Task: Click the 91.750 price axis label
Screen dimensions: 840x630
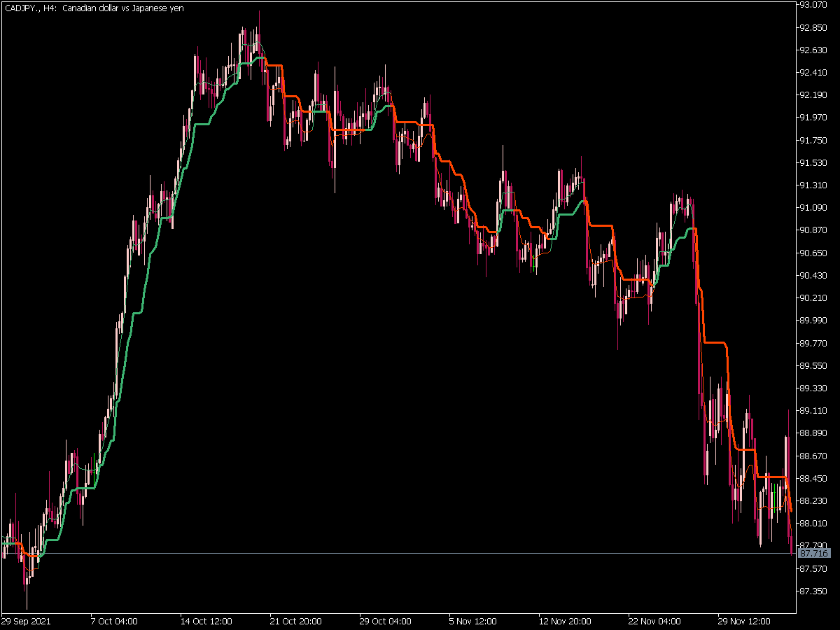Action: (x=814, y=140)
